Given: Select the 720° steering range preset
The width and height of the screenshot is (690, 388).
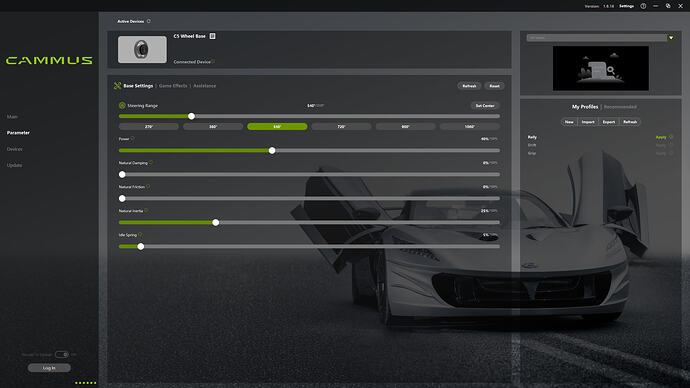Looking at the screenshot, I should point(341,127).
